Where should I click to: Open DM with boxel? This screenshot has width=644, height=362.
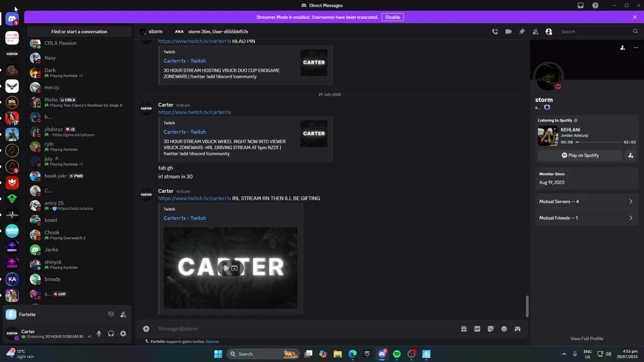pos(79,220)
